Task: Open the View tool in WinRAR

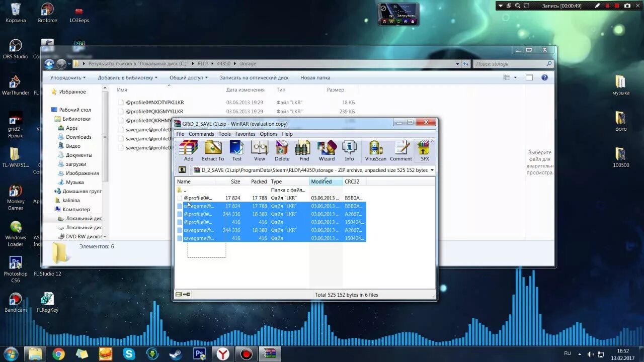Action: point(259,151)
